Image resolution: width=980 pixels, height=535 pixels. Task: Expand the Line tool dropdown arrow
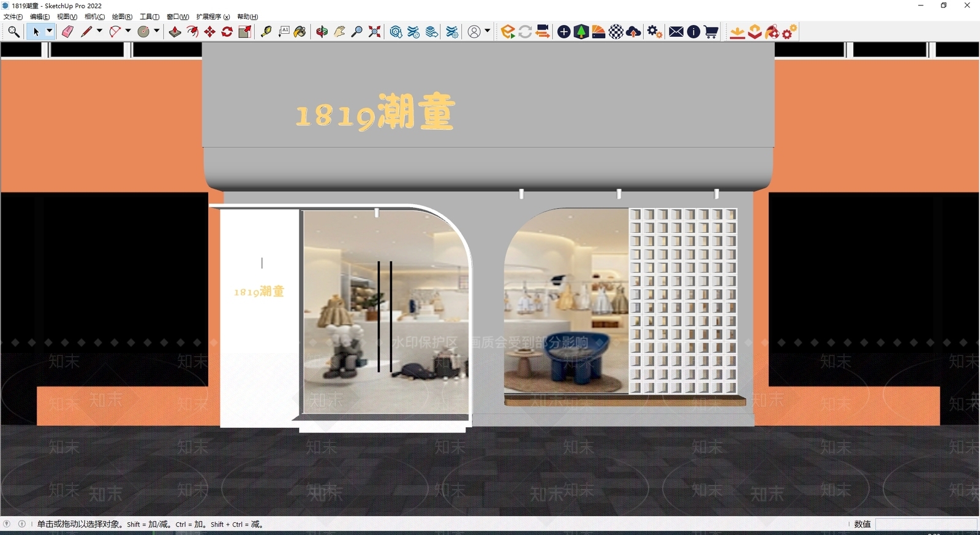coord(99,31)
